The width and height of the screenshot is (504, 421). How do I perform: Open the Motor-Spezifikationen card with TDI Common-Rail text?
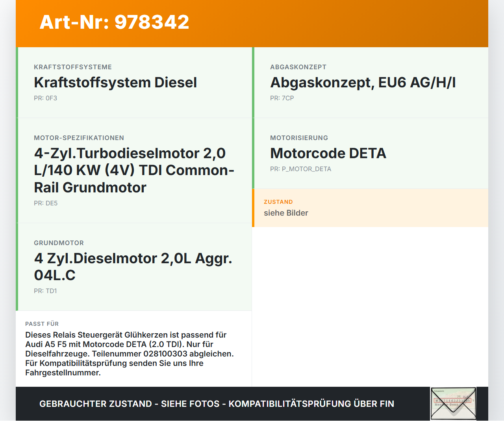coord(134,170)
